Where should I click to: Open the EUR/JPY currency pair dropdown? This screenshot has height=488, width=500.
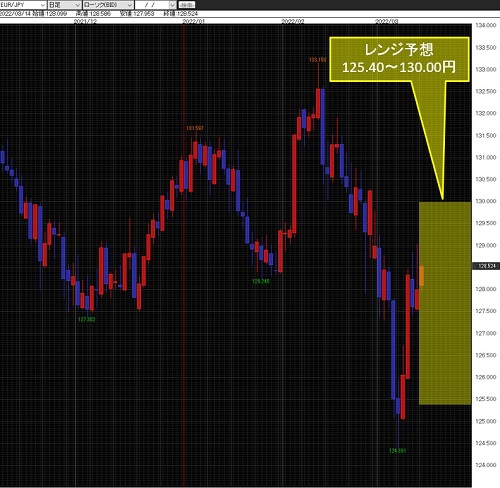(x=23, y=5)
